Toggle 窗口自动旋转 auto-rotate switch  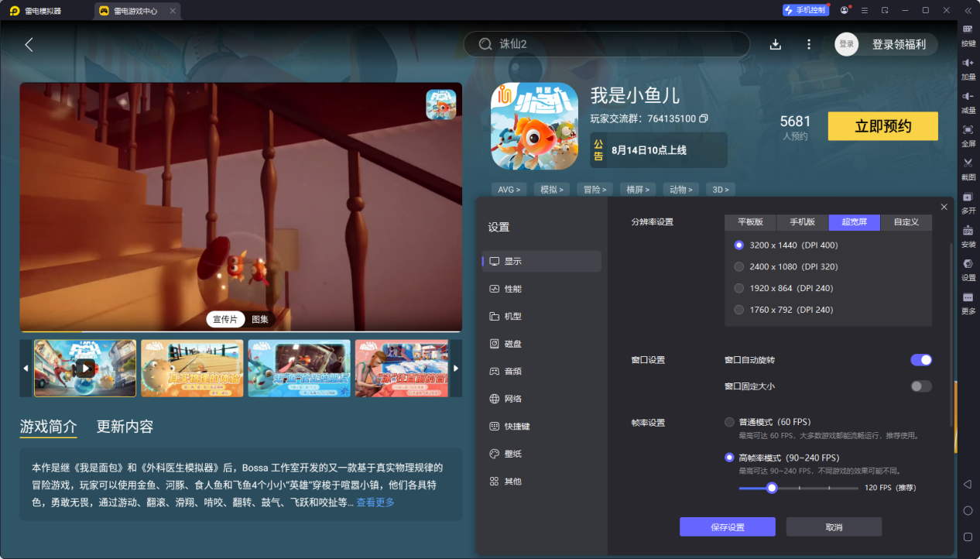[x=921, y=360]
